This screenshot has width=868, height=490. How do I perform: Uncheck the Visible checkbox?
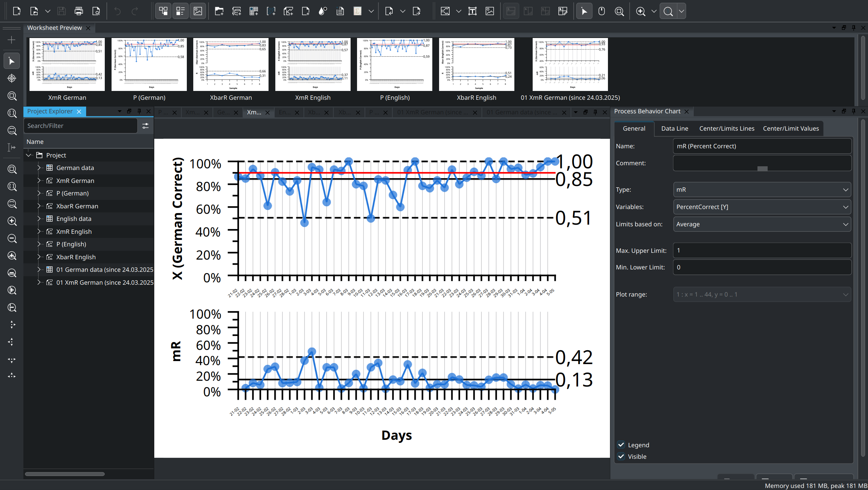tap(621, 456)
